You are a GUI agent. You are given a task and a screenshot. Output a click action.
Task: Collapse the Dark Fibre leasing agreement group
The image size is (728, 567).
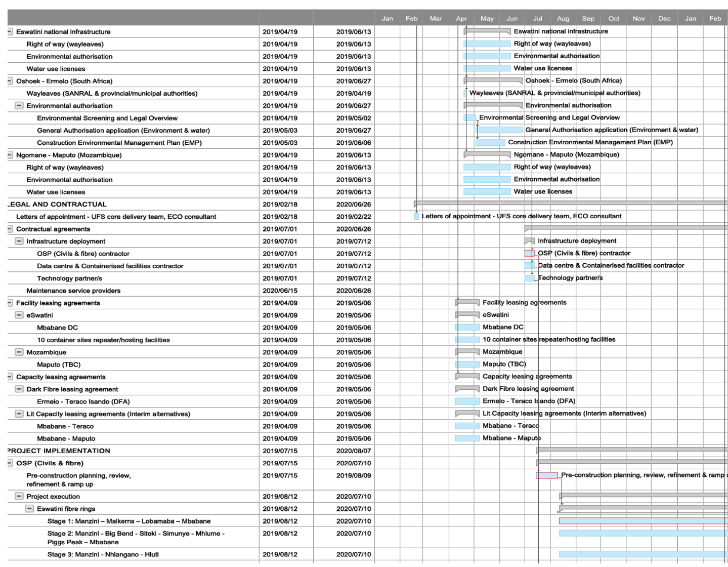[x=19, y=389]
